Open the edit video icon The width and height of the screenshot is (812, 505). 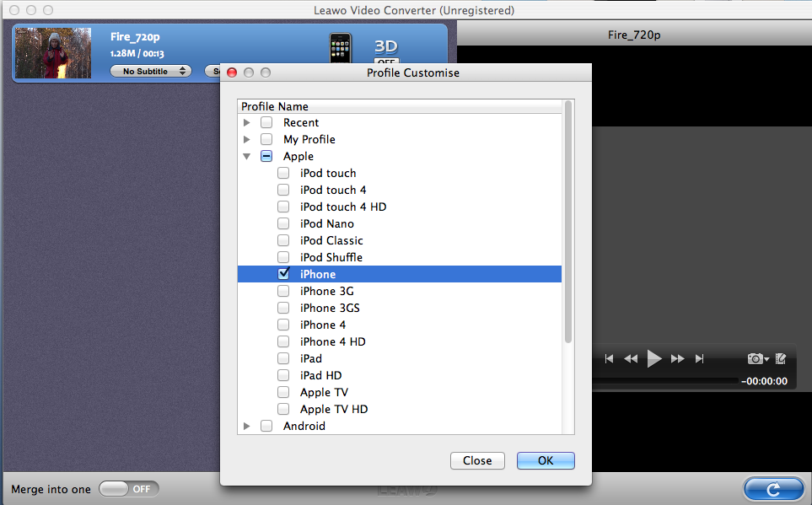(x=781, y=358)
